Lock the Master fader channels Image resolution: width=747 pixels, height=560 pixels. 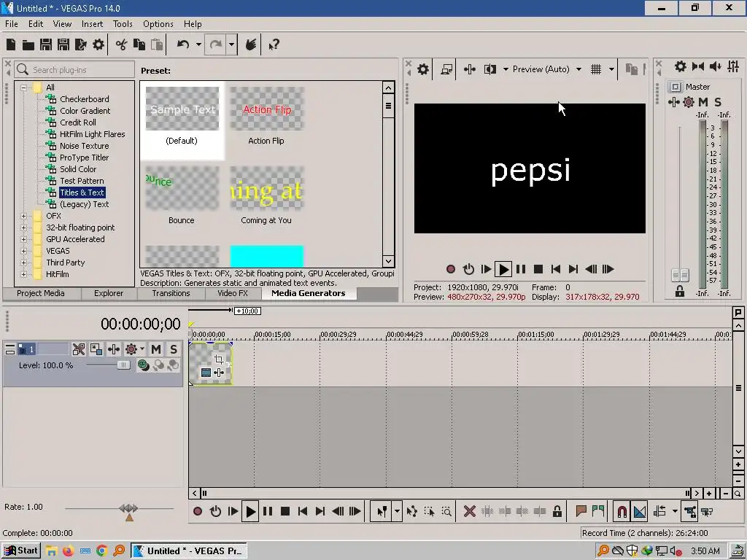tap(680, 291)
